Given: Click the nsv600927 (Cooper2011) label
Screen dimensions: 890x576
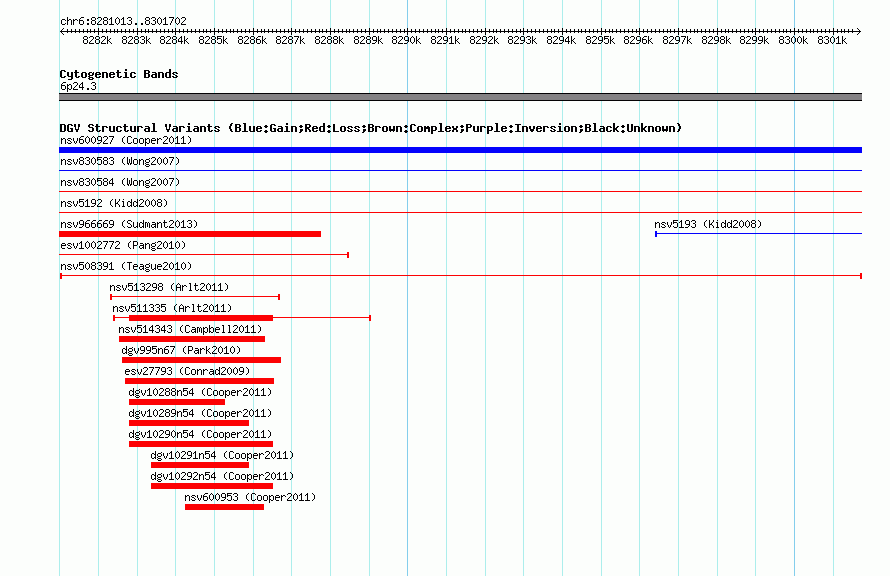Looking at the screenshot, I should coord(126,140).
